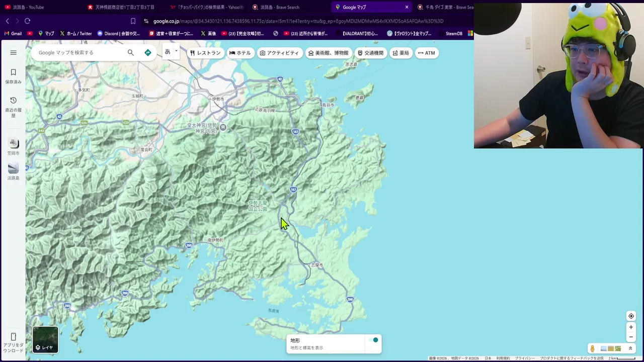Bookmark this page with bookmark icon
Screen dimensions: 644x362
point(133,21)
